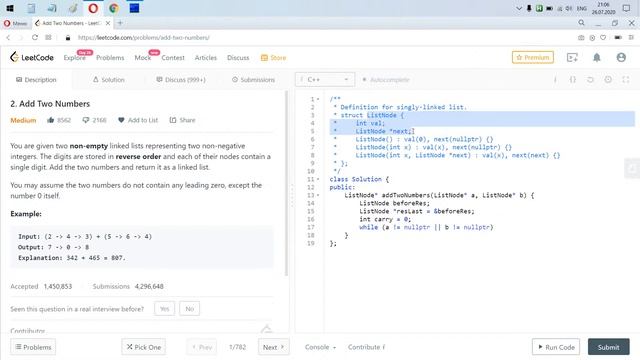This screenshot has width=640, height=360.
Task: Open the Discuss (999+) tab
Action: click(181, 80)
